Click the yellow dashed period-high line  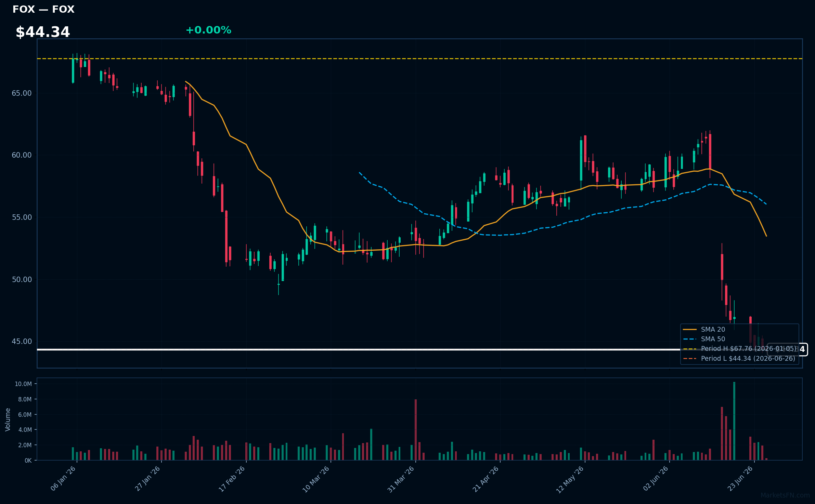(420, 59)
